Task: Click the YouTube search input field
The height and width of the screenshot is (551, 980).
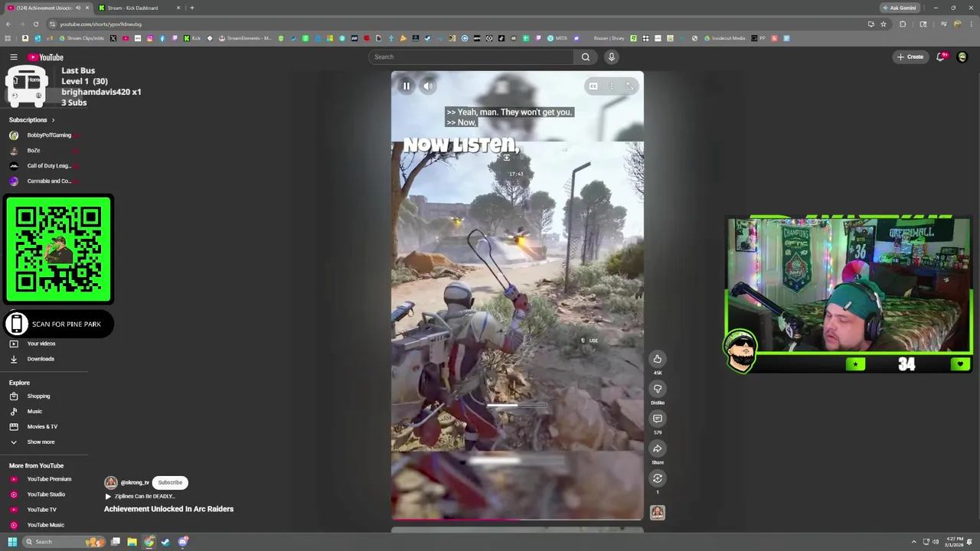Action: click(471, 57)
